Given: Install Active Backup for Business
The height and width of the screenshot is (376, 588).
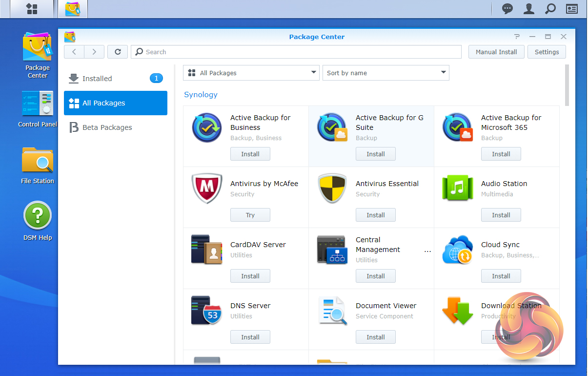Looking at the screenshot, I should point(250,154).
